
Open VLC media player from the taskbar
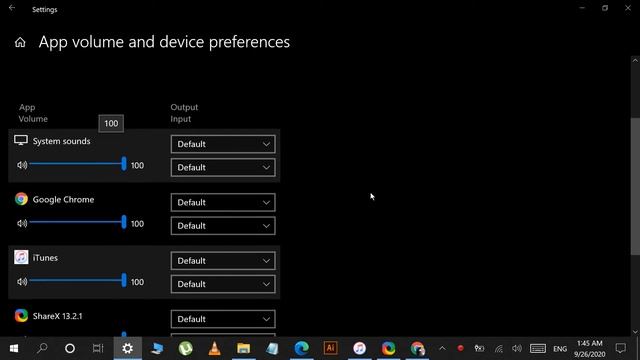(214, 348)
